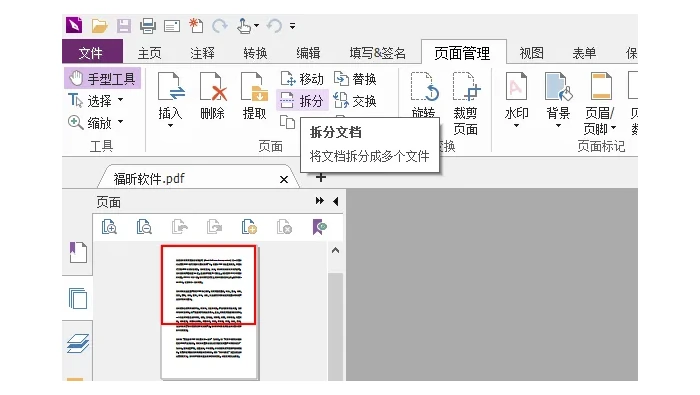Image resolution: width=700 pixels, height=395 pixels.
Task: Open a file with the folder icon
Action: tap(100, 26)
